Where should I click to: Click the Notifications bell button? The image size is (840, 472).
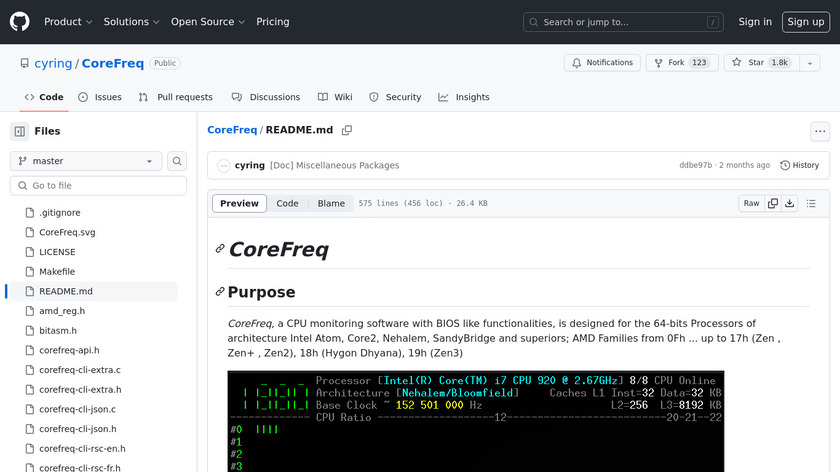(x=602, y=63)
